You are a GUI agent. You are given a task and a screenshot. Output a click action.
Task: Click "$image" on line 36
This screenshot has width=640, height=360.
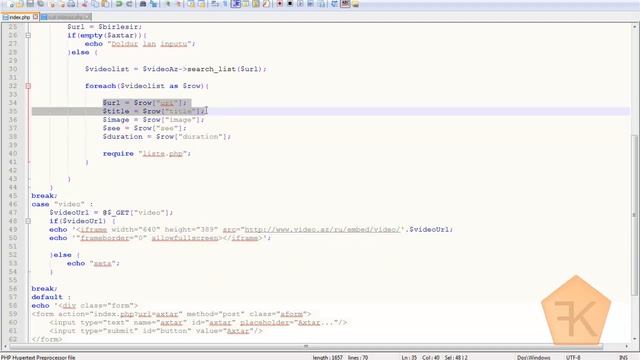116,120
